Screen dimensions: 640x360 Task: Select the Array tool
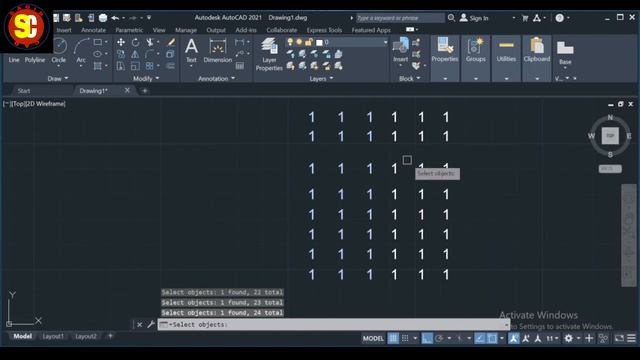click(x=150, y=66)
